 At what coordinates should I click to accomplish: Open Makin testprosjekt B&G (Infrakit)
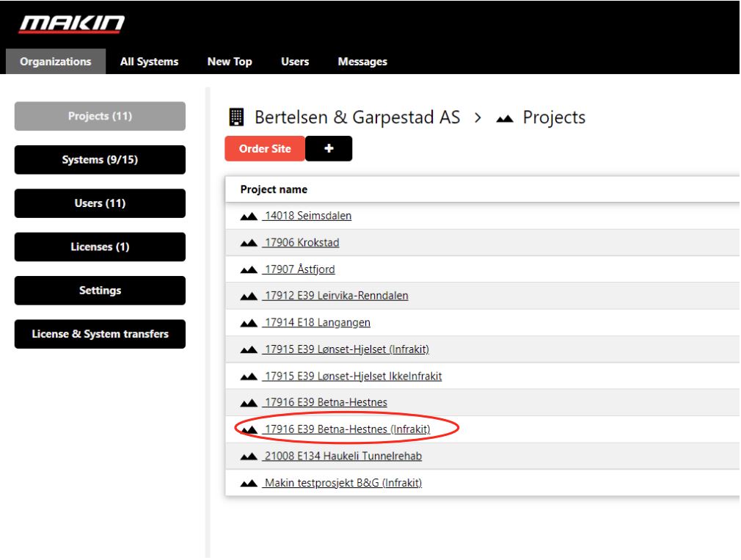(343, 483)
